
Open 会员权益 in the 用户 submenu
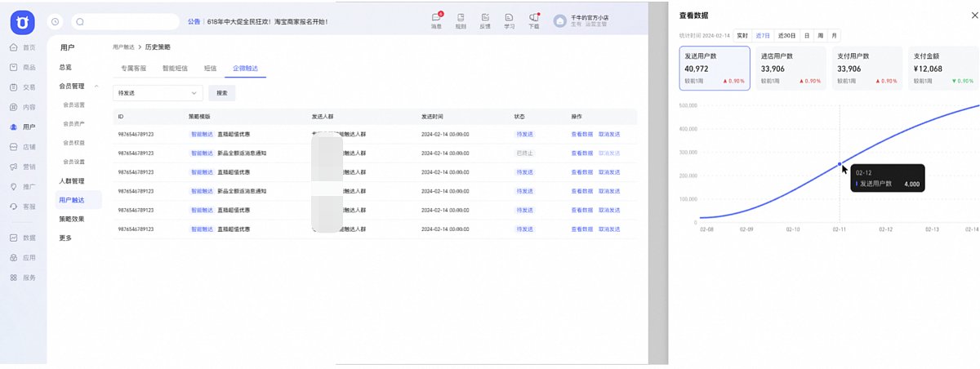pyautogui.click(x=74, y=142)
